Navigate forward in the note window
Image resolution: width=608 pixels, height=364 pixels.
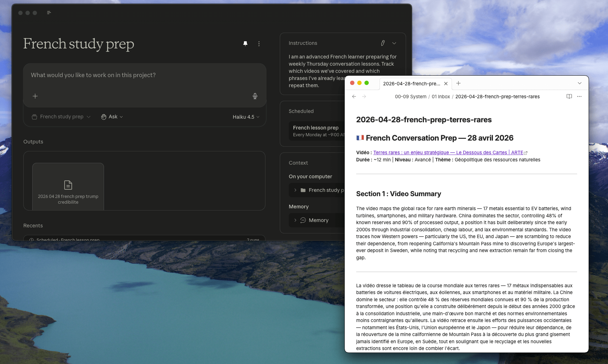coord(364,96)
